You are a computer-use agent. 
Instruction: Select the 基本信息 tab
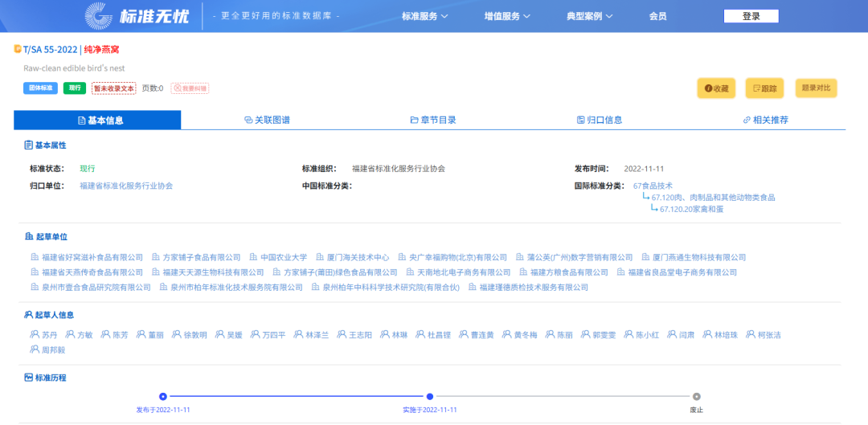pyautogui.click(x=97, y=120)
